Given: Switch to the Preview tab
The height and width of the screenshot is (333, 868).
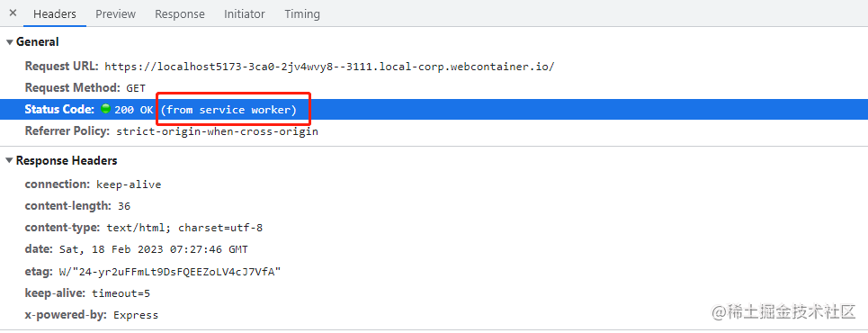Looking at the screenshot, I should coord(116,13).
